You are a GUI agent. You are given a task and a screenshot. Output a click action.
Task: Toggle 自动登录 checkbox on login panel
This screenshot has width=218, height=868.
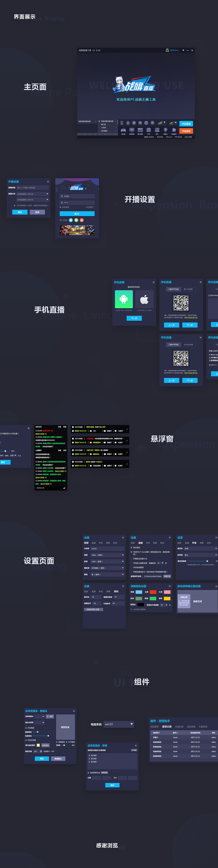point(61,207)
